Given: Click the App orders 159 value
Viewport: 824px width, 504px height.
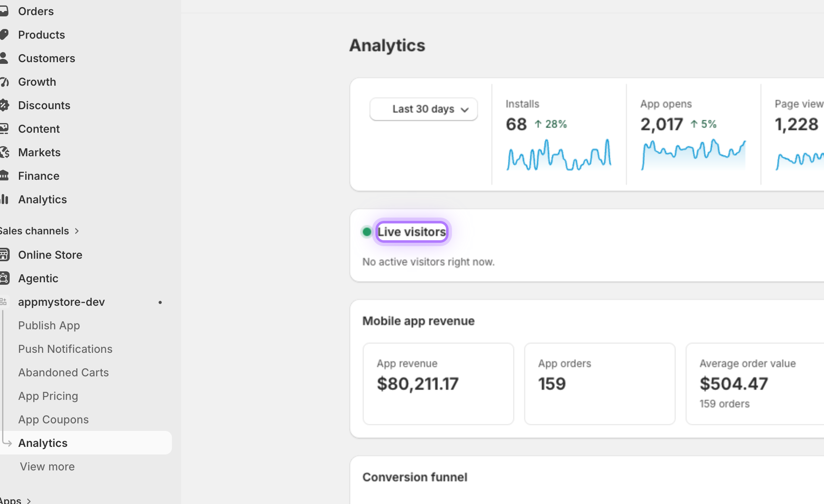Looking at the screenshot, I should click(552, 384).
